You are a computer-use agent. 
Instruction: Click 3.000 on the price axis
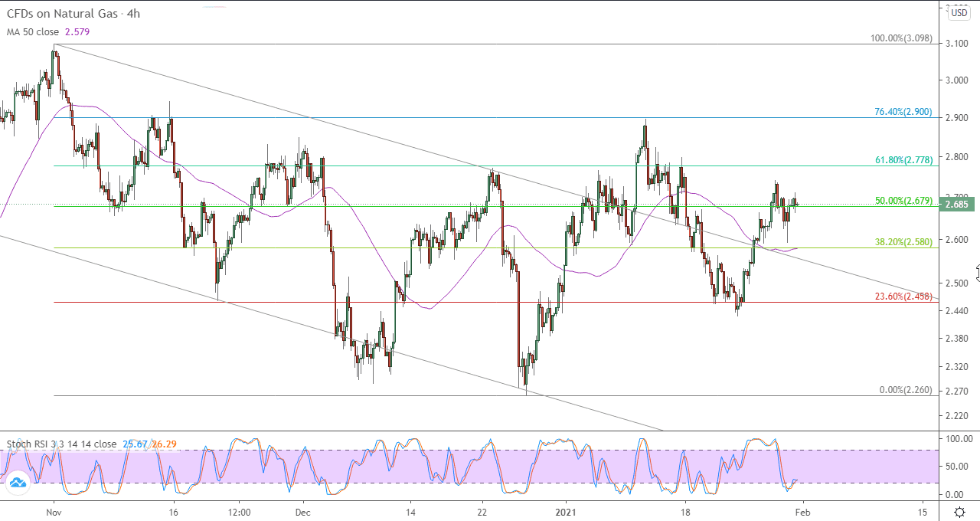click(959, 80)
